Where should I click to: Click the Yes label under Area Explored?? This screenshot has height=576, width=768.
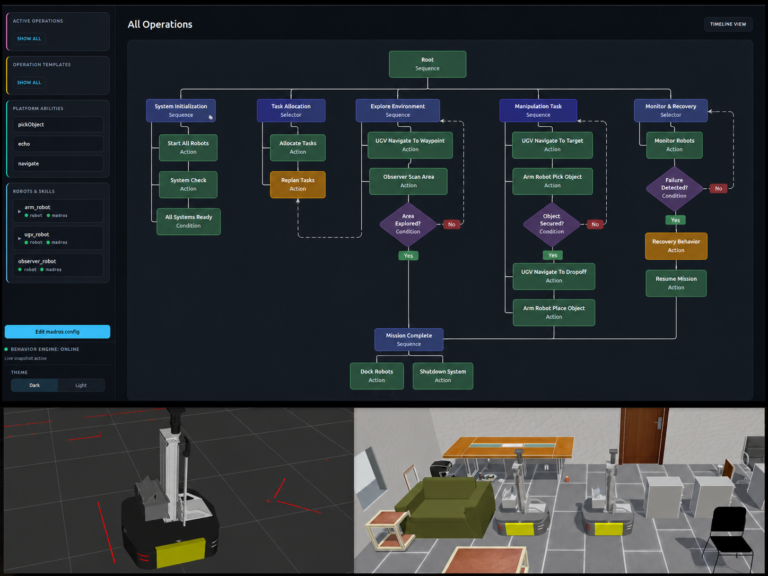point(408,256)
